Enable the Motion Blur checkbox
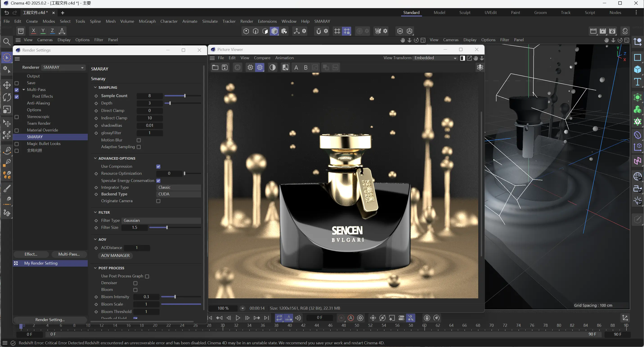 [x=139, y=140]
